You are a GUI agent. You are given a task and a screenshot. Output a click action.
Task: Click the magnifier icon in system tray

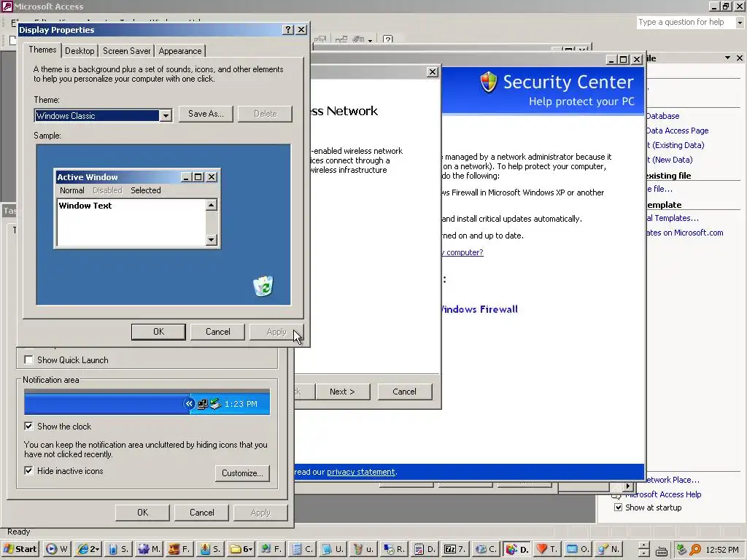click(695, 550)
